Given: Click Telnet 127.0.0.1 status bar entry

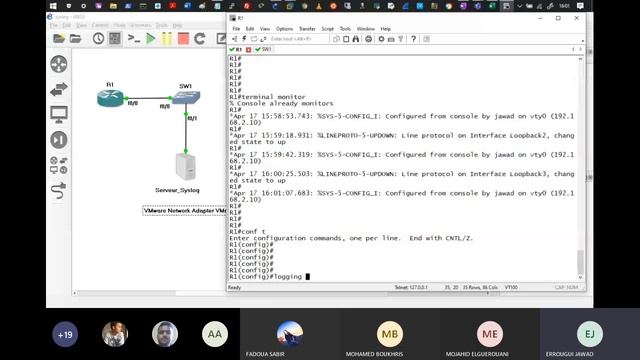Looking at the screenshot, I should click(x=411, y=287).
